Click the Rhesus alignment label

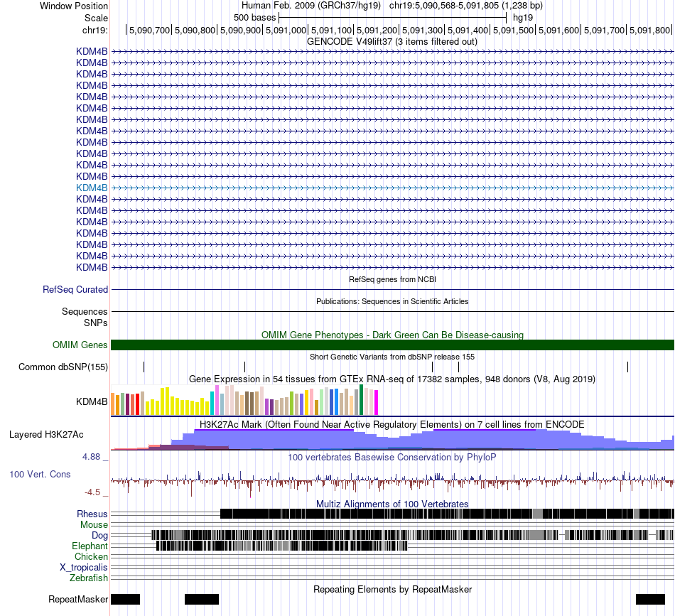click(92, 514)
